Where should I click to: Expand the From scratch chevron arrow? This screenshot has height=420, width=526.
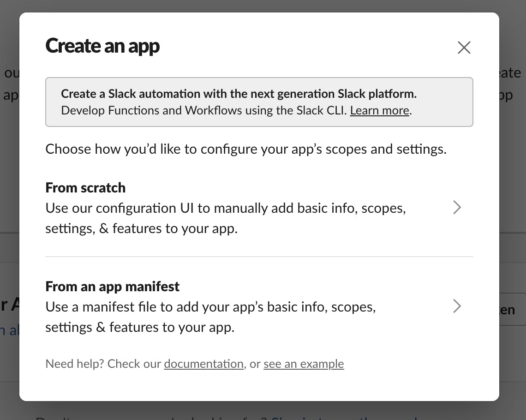coord(457,207)
